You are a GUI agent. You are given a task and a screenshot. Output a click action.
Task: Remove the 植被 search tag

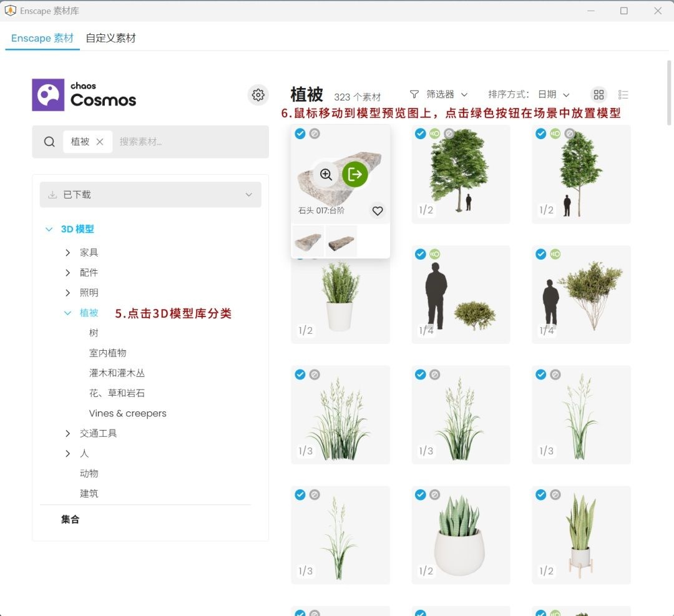100,142
